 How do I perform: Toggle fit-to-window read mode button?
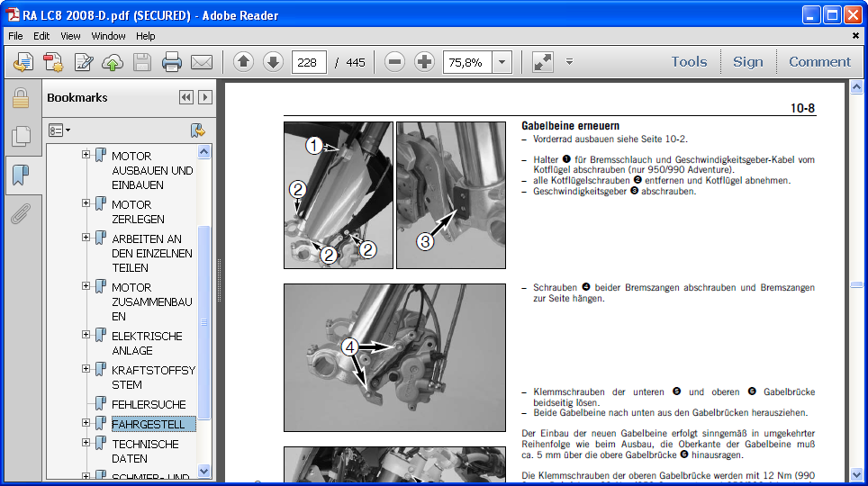(543, 62)
